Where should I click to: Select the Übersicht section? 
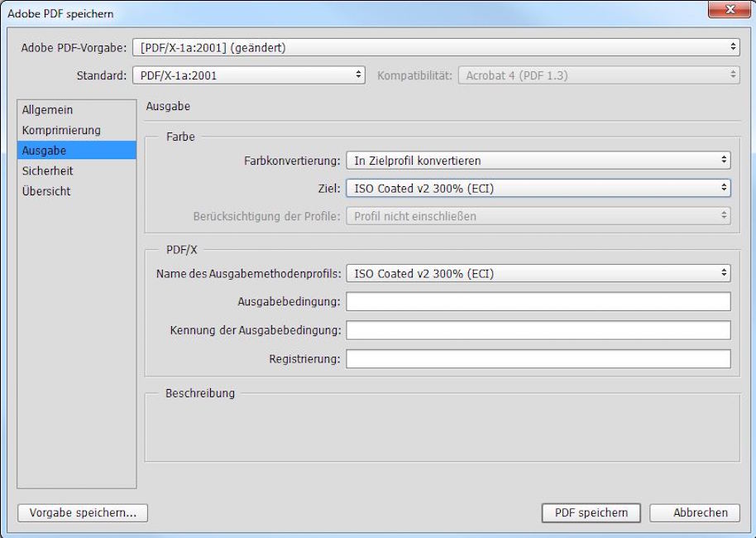click(x=77, y=191)
